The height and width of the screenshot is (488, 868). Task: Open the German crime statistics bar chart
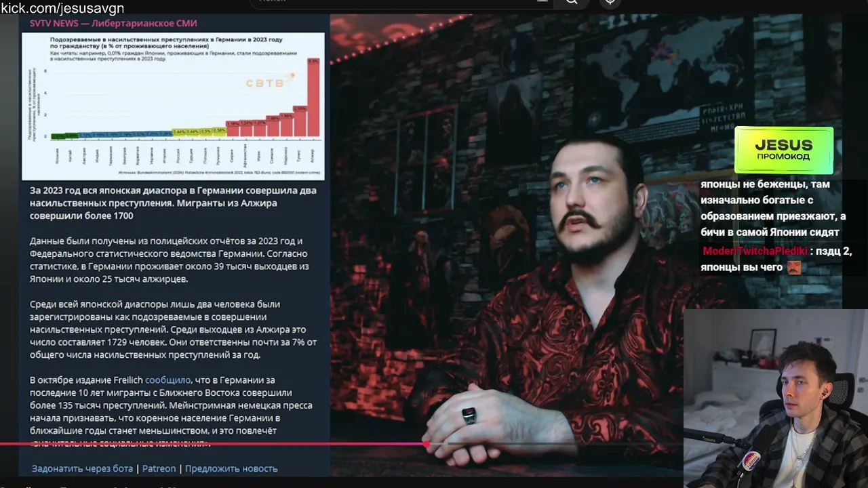tap(173, 106)
